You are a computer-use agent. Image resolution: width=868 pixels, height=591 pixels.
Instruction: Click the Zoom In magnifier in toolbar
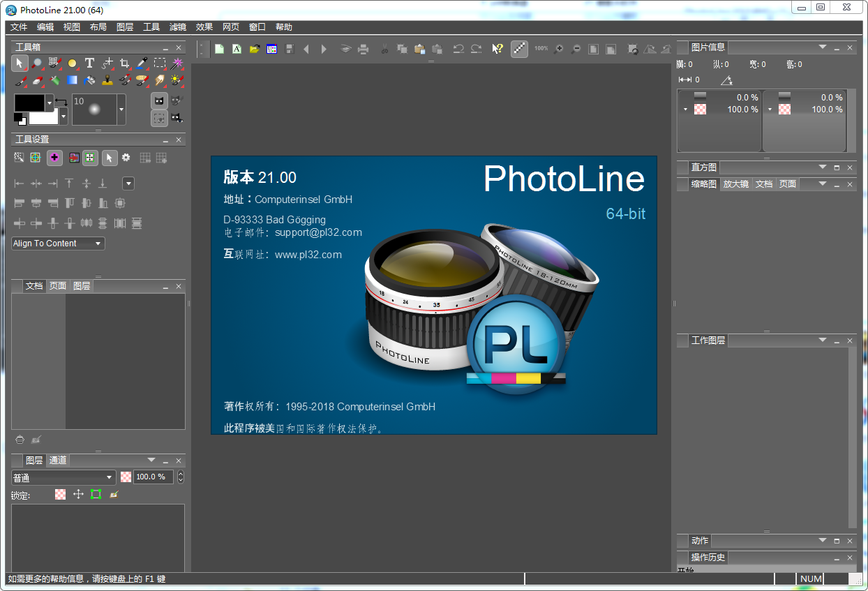(x=559, y=49)
